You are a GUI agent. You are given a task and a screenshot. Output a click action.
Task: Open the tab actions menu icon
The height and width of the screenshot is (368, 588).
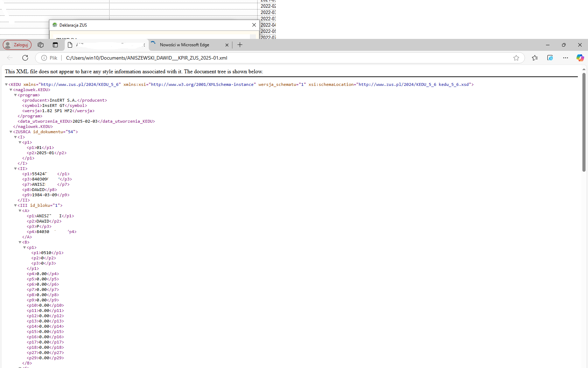click(x=55, y=45)
